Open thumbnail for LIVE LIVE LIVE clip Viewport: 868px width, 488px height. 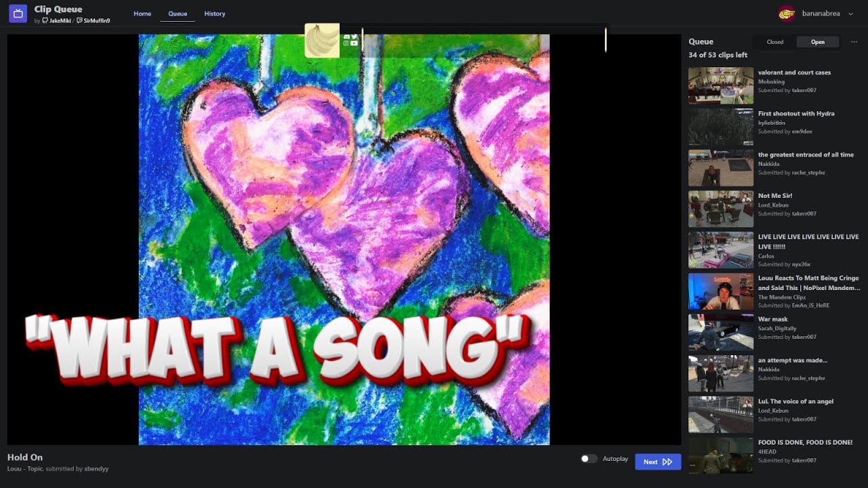tap(721, 250)
